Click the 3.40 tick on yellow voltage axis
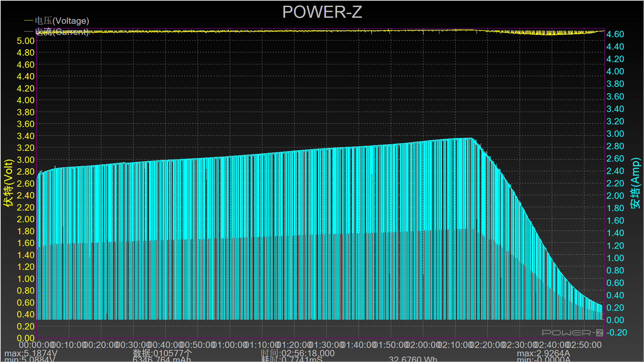644x362 pixels. point(26,136)
